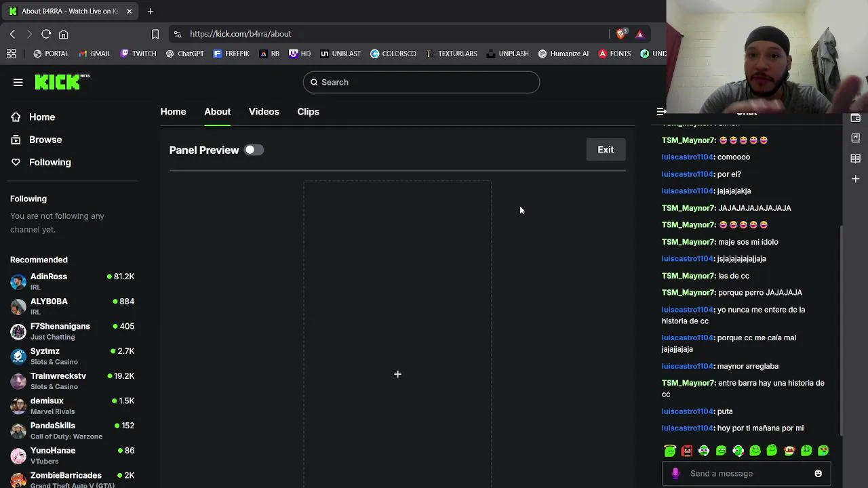Open the FONTS bookmark
The width and height of the screenshot is (868, 488).
614,54
